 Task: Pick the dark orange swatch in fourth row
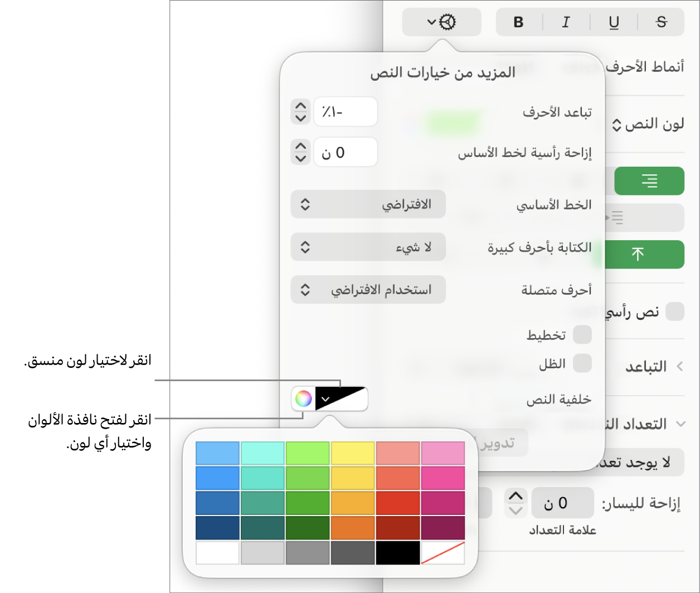[x=353, y=528]
